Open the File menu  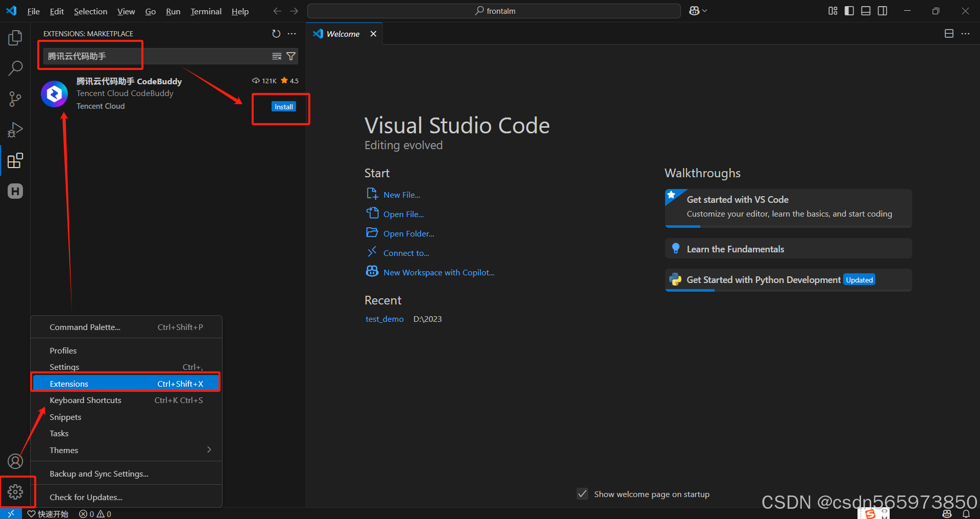(x=33, y=11)
